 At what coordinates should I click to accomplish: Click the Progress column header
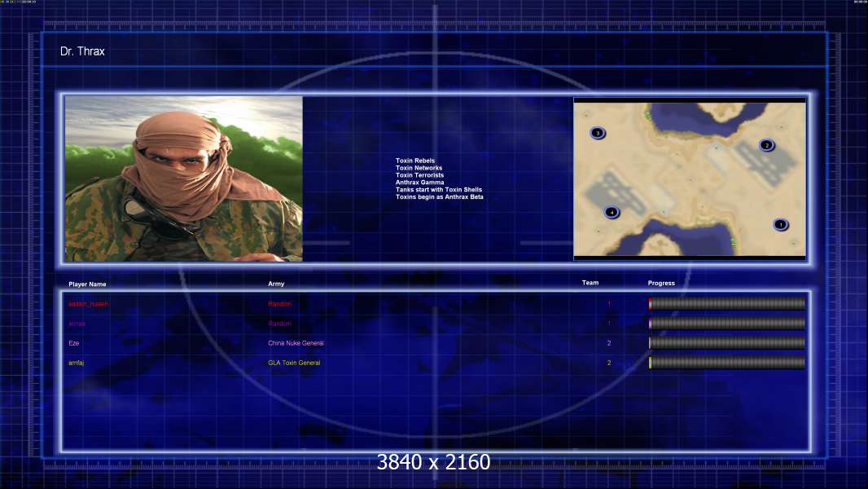(x=661, y=283)
